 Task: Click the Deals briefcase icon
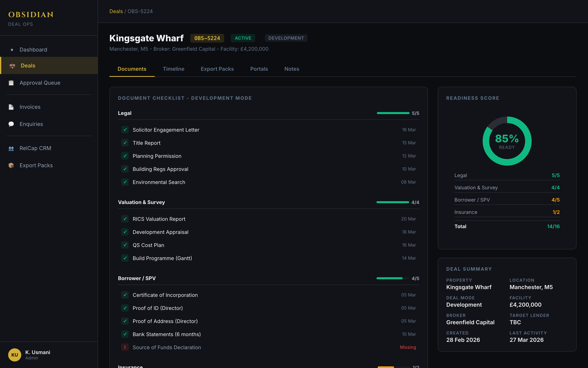pos(12,66)
